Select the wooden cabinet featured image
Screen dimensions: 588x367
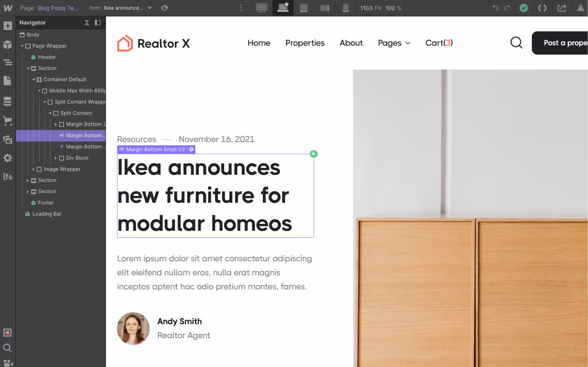tap(470, 218)
